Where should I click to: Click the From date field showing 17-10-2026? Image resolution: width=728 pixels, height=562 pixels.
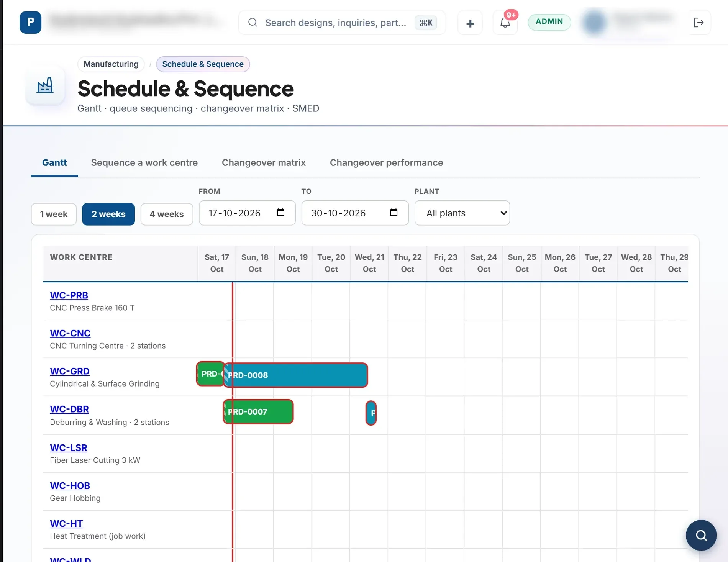[247, 213]
